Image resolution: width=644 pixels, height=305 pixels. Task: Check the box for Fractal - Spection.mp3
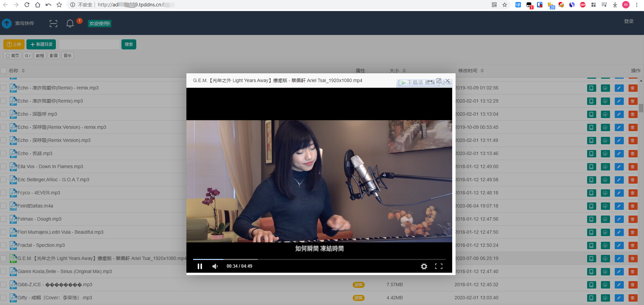click(x=3, y=245)
